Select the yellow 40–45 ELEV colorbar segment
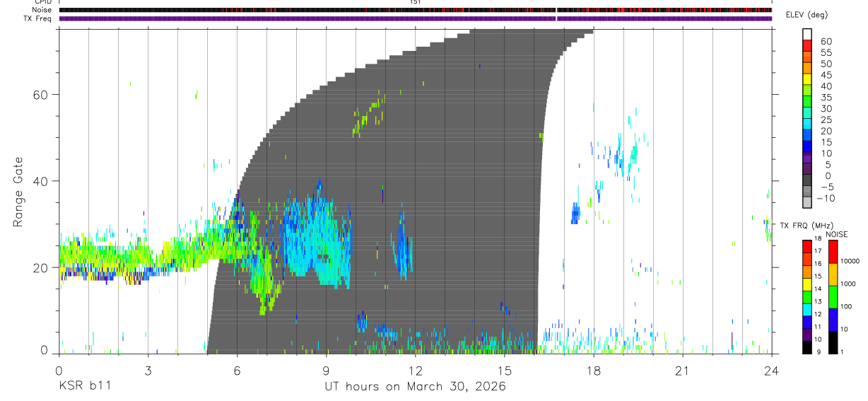 click(807, 79)
